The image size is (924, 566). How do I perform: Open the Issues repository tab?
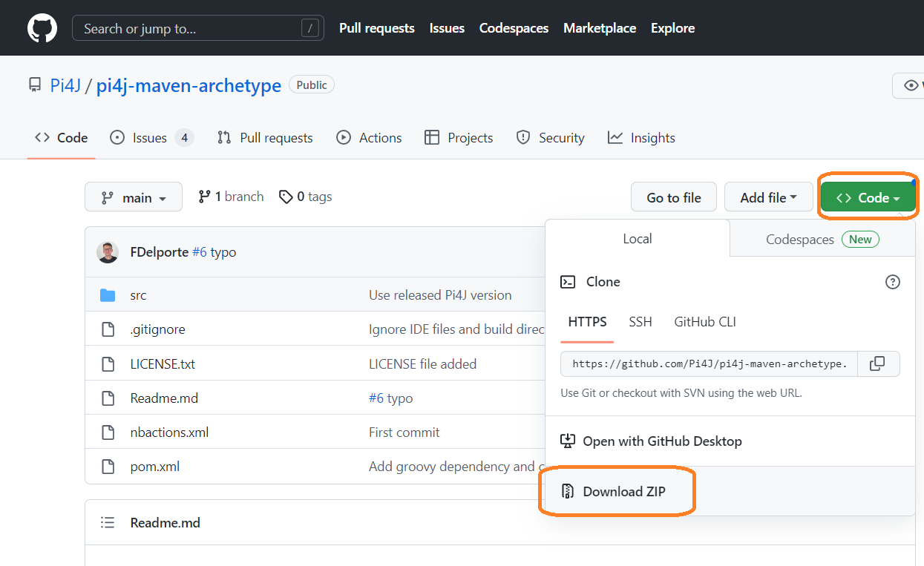tap(152, 138)
